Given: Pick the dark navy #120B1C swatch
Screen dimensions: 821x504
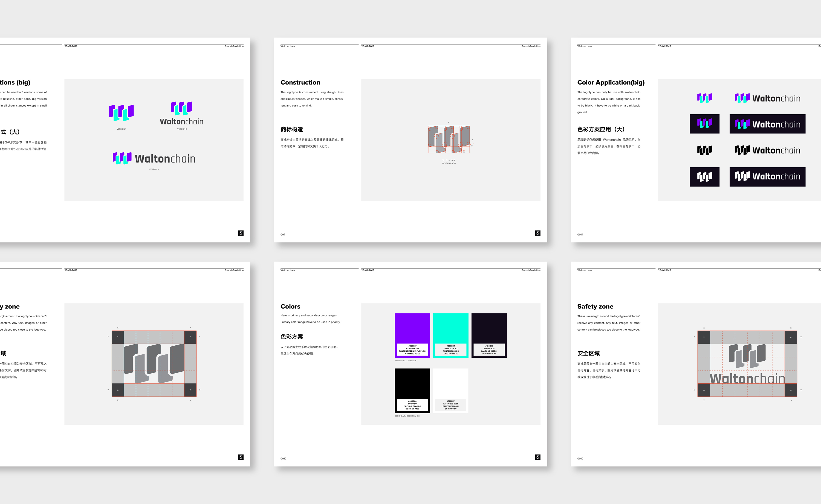Looking at the screenshot, I should click(x=489, y=335).
